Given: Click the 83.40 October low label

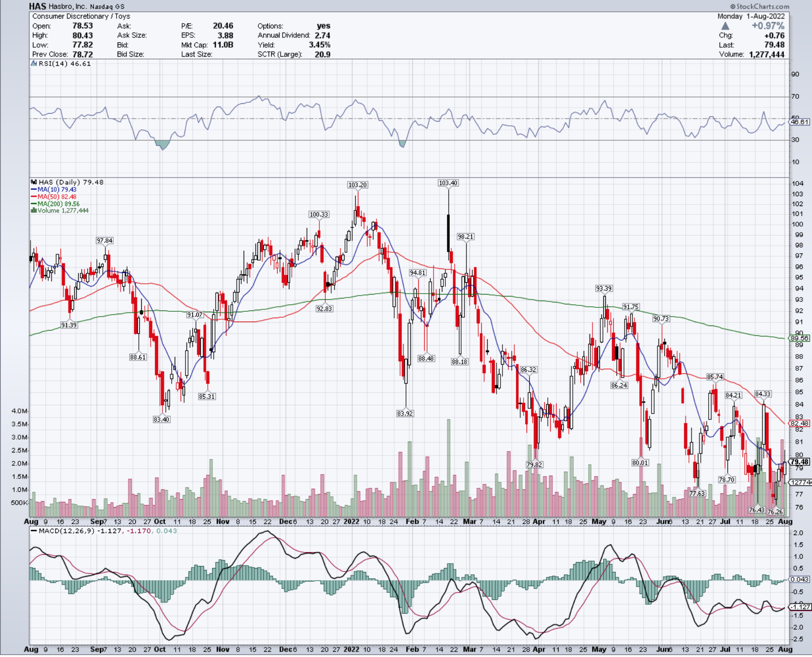Looking at the screenshot, I should coord(161,419).
